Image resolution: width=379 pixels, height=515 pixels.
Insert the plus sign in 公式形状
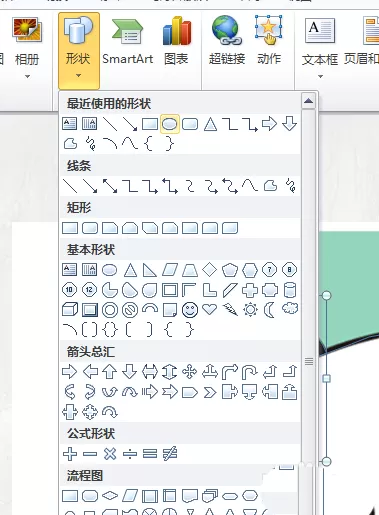tap(70, 454)
